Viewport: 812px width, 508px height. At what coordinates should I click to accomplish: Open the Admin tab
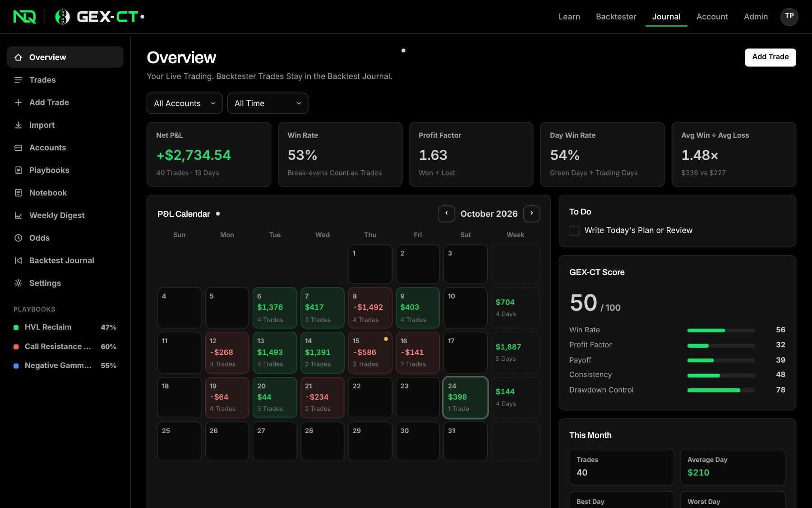pos(756,17)
